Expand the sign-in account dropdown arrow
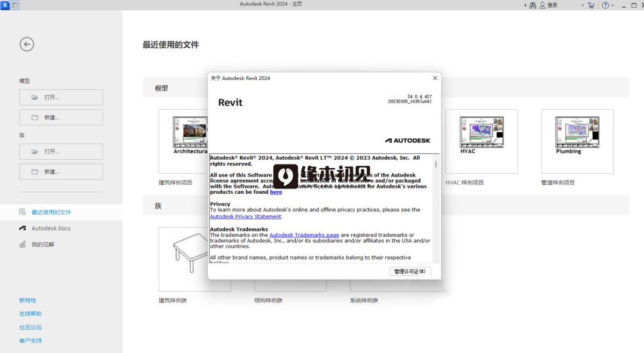 (583, 5)
